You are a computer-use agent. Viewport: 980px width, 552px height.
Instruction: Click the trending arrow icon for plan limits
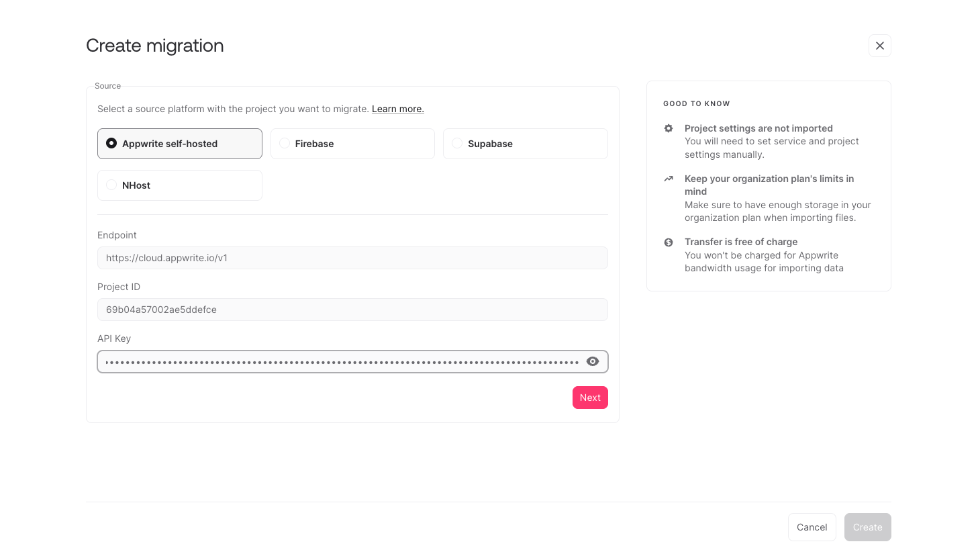pos(669,179)
